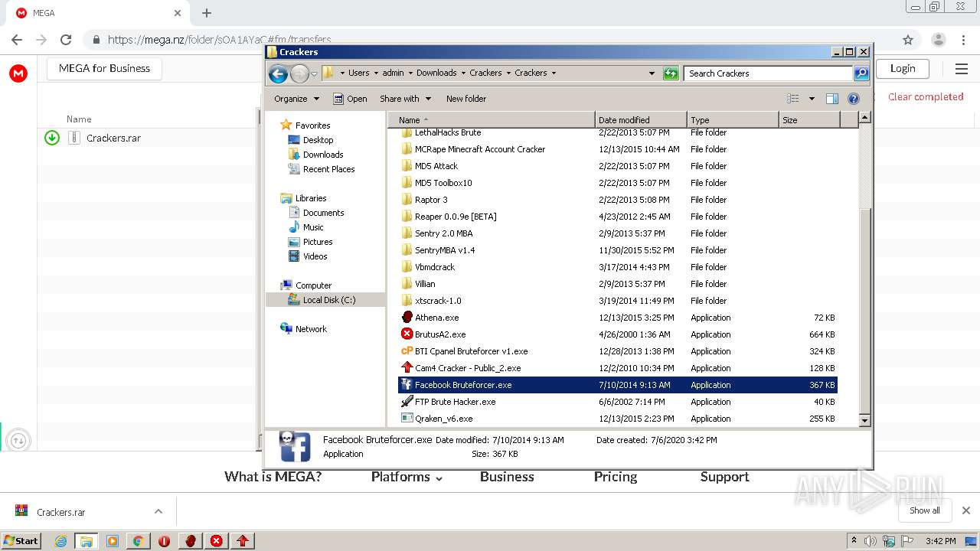Viewport: 980px width, 551px height.
Task: Select BrutusA2.exe red X icon
Action: [x=407, y=334]
